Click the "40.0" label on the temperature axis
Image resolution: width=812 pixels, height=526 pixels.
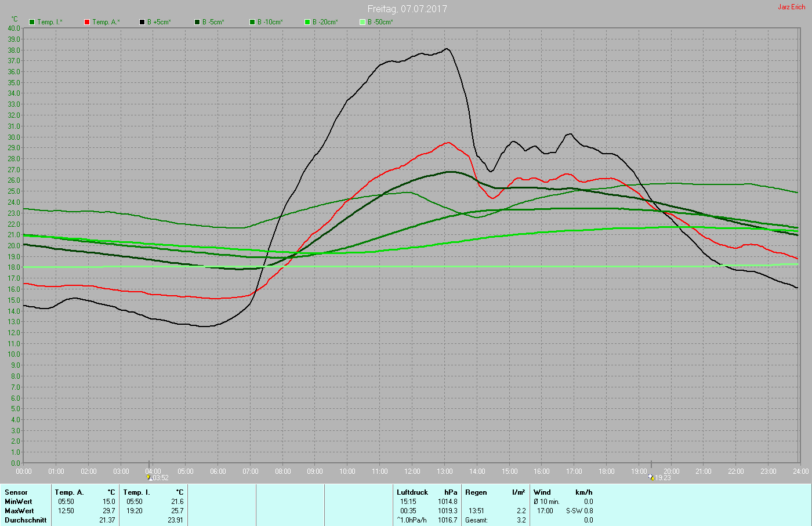click(14, 28)
